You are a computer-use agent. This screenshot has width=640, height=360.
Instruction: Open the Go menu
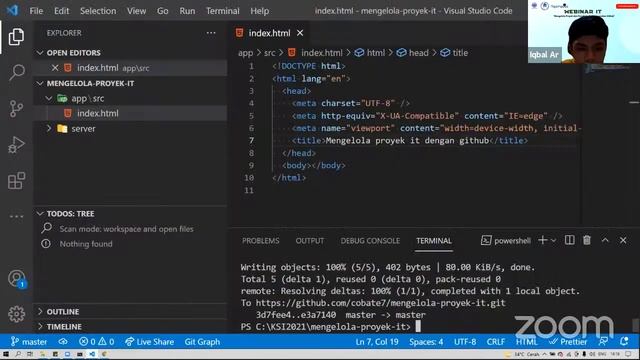(x=162, y=11)
